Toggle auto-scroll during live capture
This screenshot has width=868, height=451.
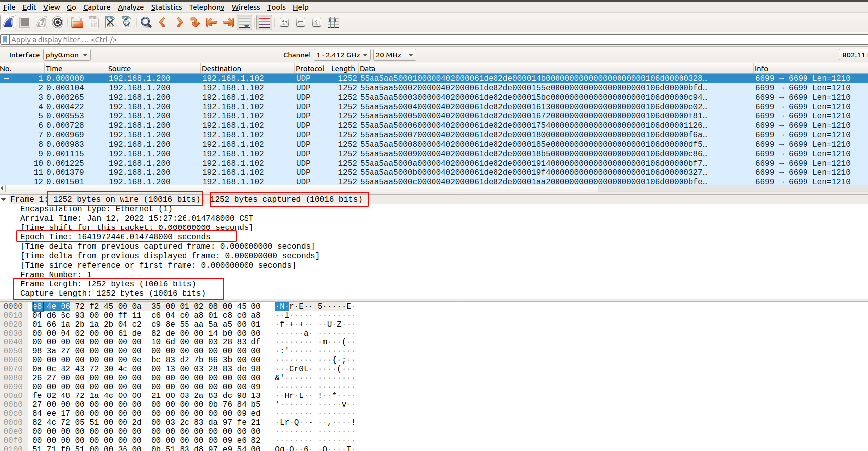click(245, 22)
